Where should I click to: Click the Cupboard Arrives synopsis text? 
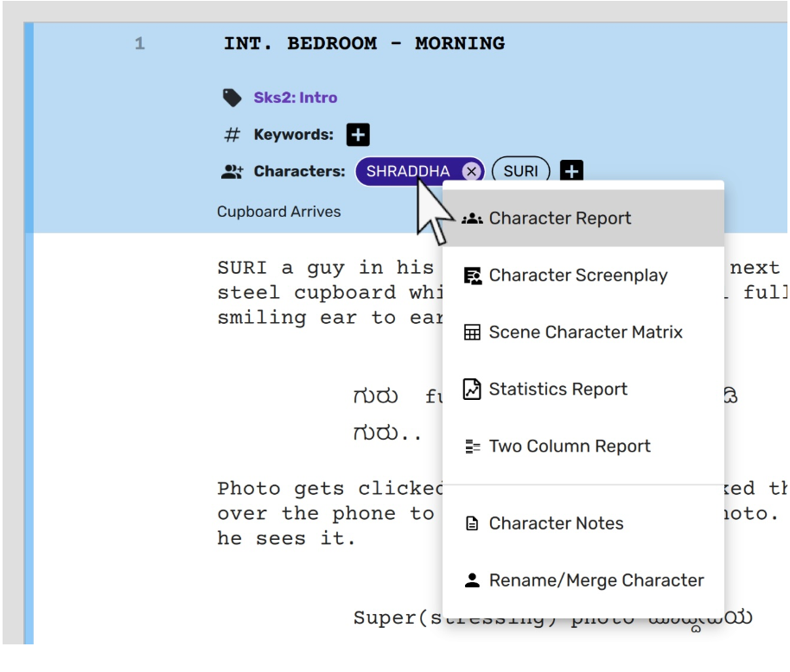[x=278, y=212]
